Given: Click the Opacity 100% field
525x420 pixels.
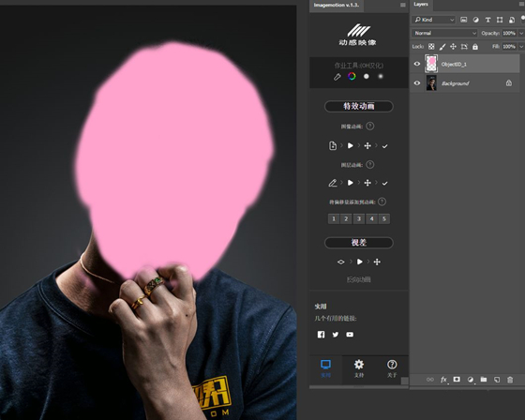Looking at the screenshot, I should 509,33.
